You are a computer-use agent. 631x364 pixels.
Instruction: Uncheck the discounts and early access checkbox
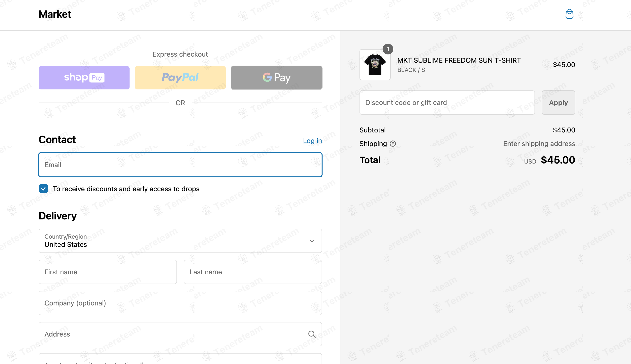[44, 189]
